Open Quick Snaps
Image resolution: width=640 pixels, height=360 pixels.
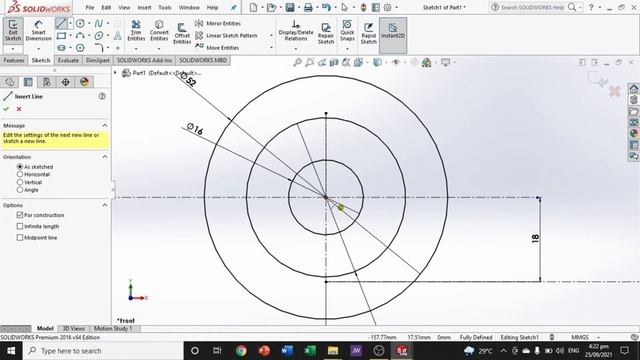347,31
